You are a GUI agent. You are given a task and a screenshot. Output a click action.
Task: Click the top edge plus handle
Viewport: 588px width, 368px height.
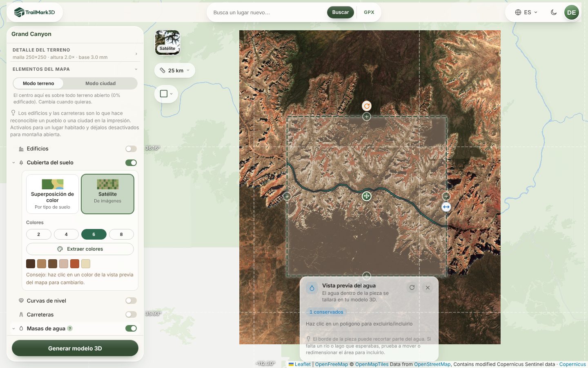point(367,117)
